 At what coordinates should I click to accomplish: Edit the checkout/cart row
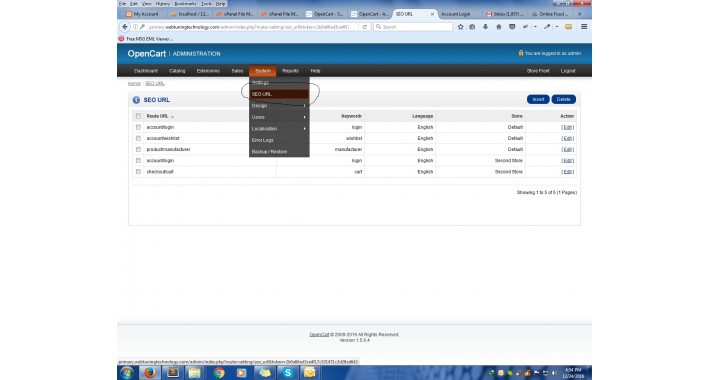point(567,172)
